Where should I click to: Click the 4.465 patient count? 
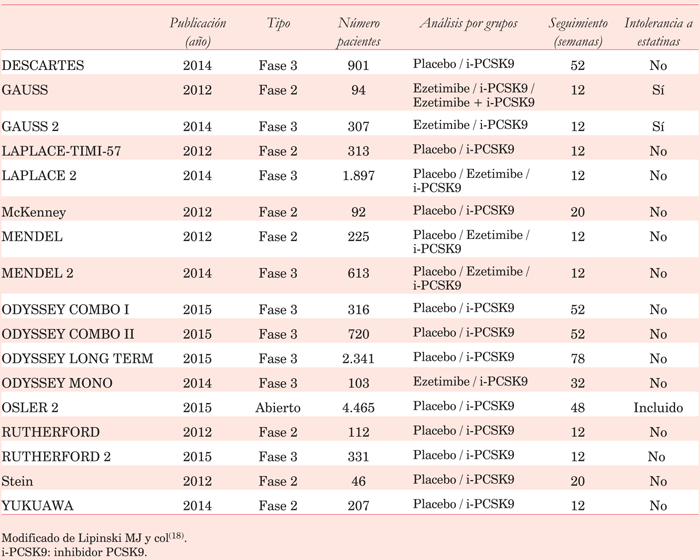point(359,408)
